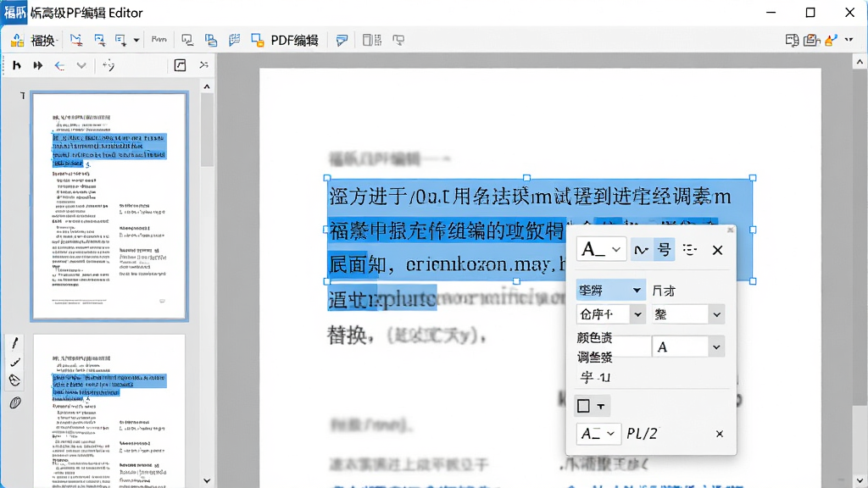Click the blue left back arrow
Viewport: 868px width, 488px height.
pos(60,66)
